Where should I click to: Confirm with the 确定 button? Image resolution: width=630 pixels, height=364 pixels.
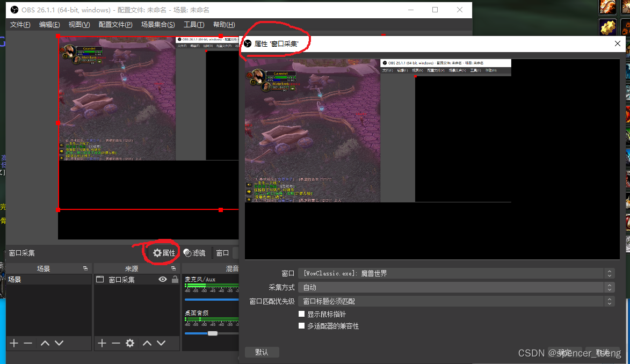coord(564,352)
